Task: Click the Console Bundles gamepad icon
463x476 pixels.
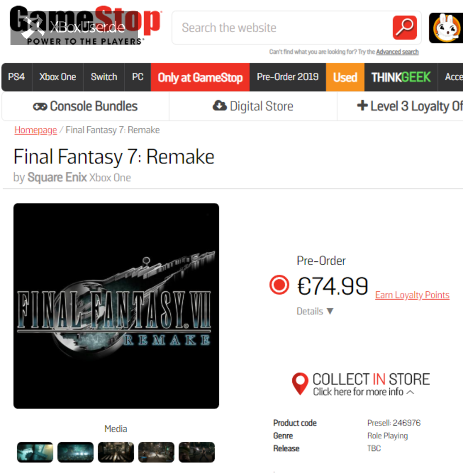Action: tap(40, 107)
